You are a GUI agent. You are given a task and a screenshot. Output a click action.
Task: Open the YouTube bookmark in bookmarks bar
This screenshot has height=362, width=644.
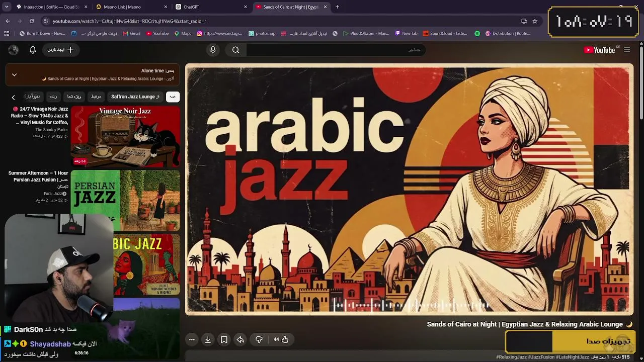point(157,34)
